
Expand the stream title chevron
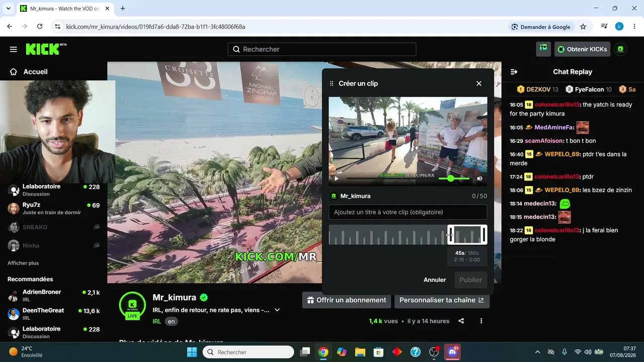click(277, 310)
